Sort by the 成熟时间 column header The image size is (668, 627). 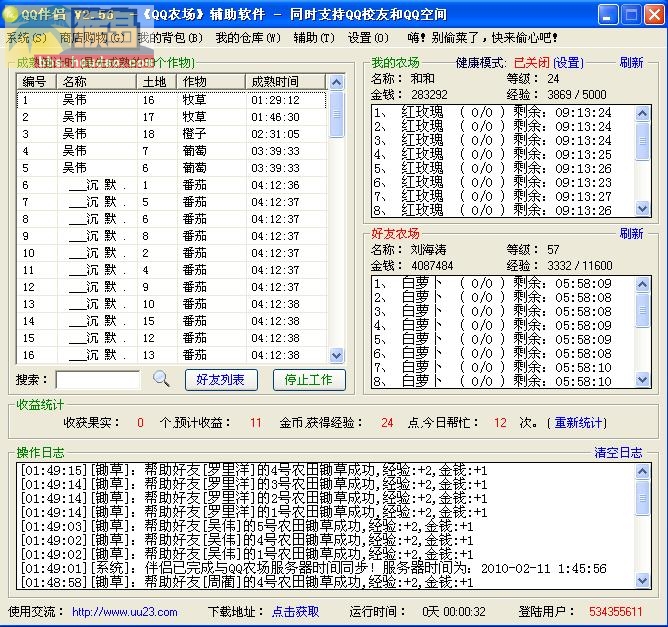[285, 81]
